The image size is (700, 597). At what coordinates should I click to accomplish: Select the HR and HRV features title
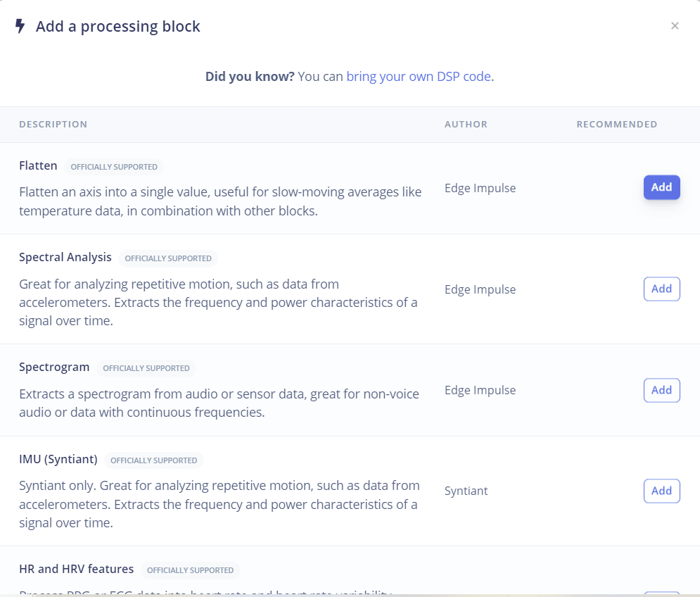pyautogui.click(x=76, y=570)
